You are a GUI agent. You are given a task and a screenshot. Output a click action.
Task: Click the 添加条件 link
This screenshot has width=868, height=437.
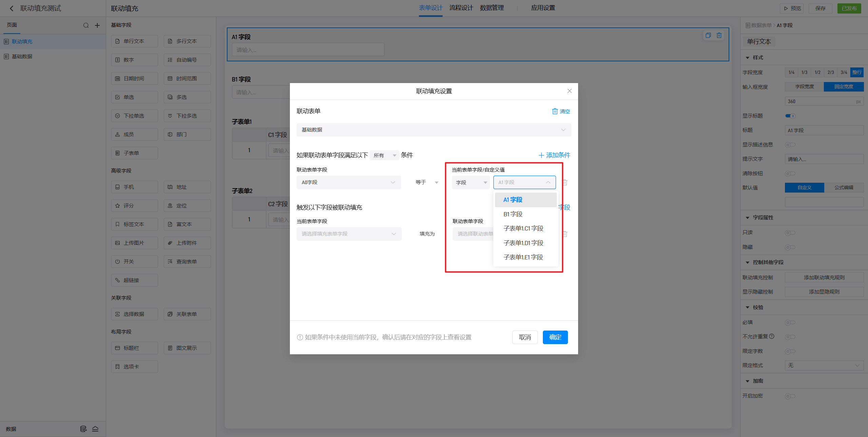(x=554, y=155)
